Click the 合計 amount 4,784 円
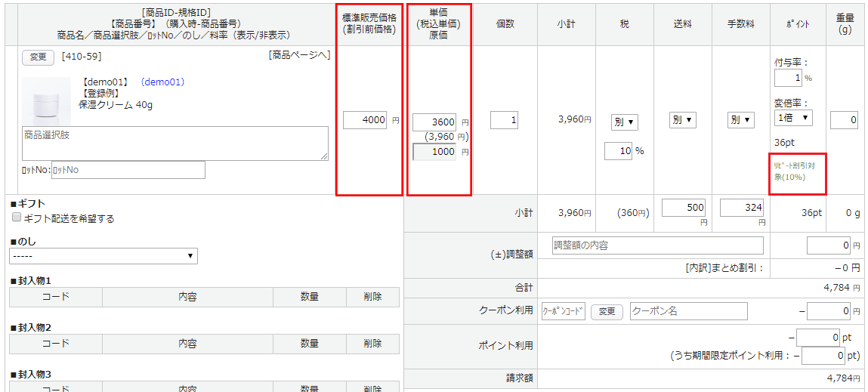 click(842, 288)
